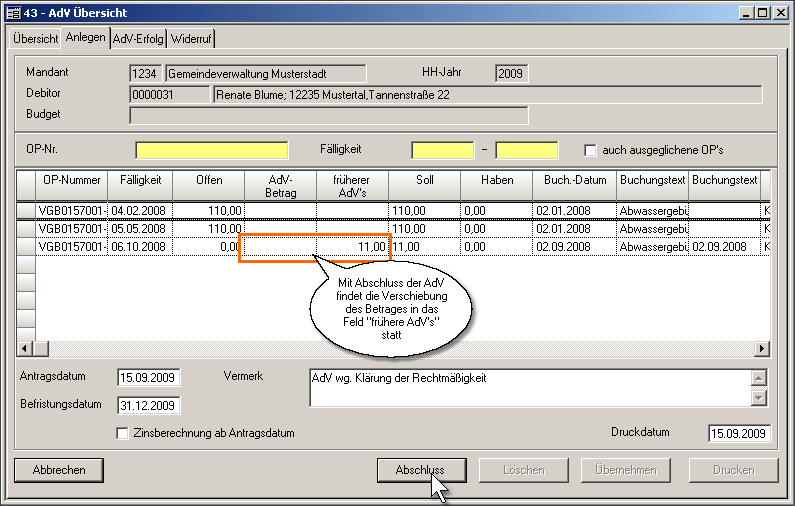Click the application icon in title bar
795x506 pixels.
15,12
